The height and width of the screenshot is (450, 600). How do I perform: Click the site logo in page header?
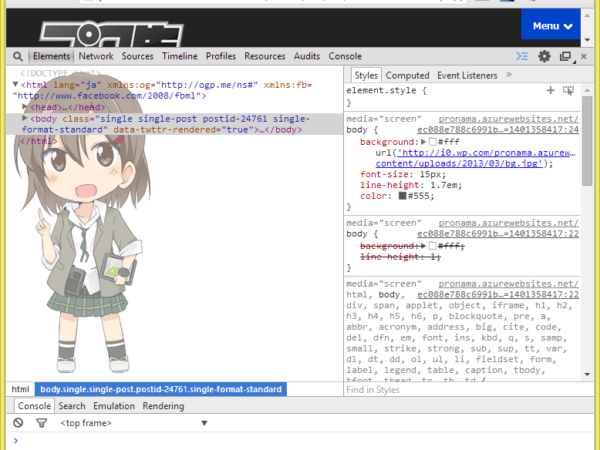click(x=111, y=34)
